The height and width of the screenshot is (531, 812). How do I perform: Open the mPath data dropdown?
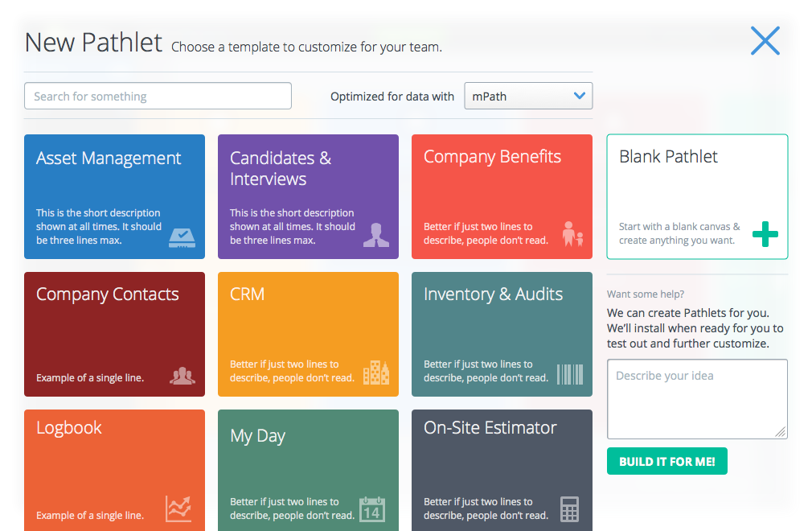pyautogui.click(x=528, y=97)
